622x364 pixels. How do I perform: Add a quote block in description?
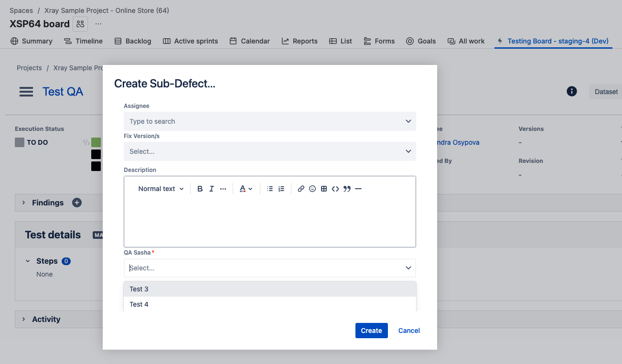[347, 189]
